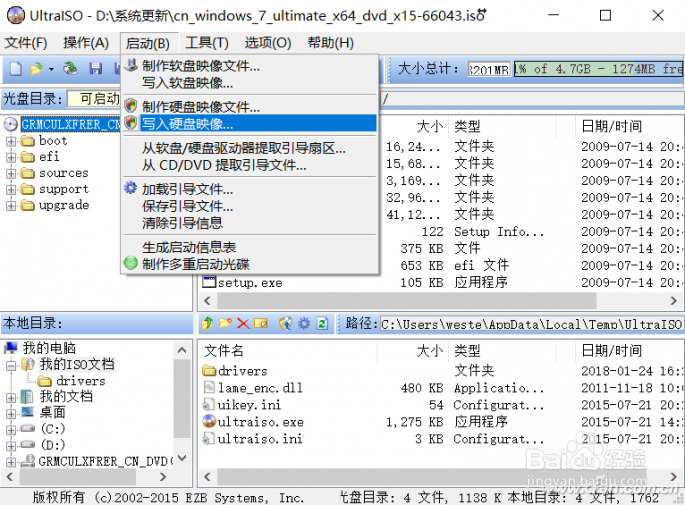Choose 写入软盘映像... menu entry
The height and width of the screenshot is (505, 685).
pos(249,83)
